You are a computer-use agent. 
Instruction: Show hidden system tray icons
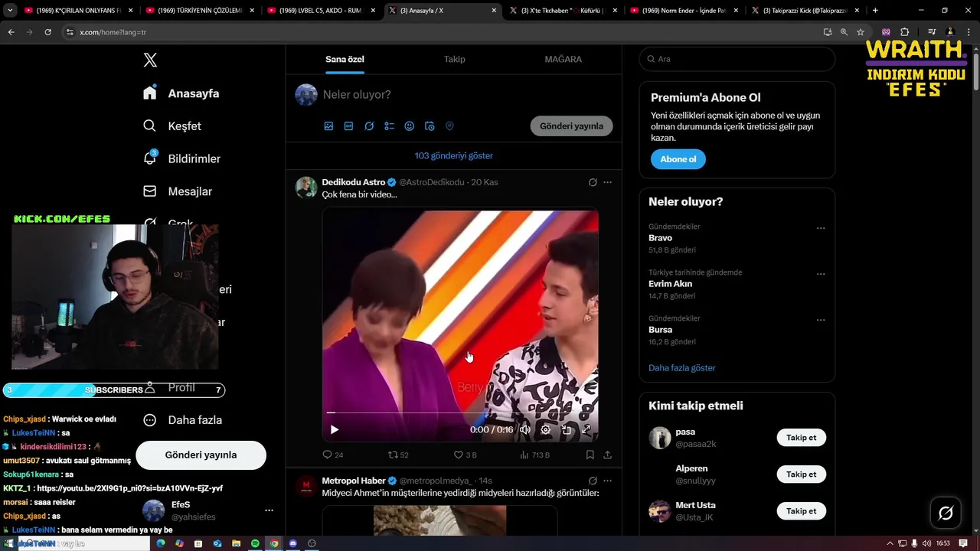tap(889, 543)
